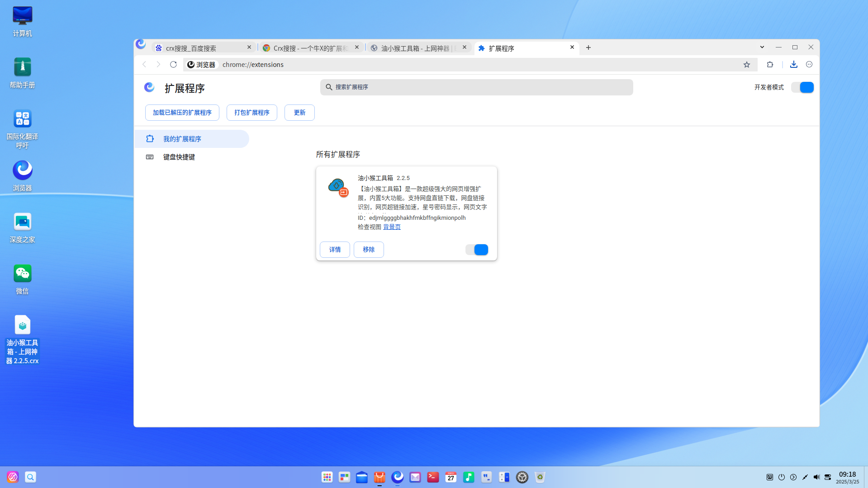The height and width of the screenshot is (488, 868).
Task: Click the 油小猴工具箱 extension icon
Action: [338, 187]
